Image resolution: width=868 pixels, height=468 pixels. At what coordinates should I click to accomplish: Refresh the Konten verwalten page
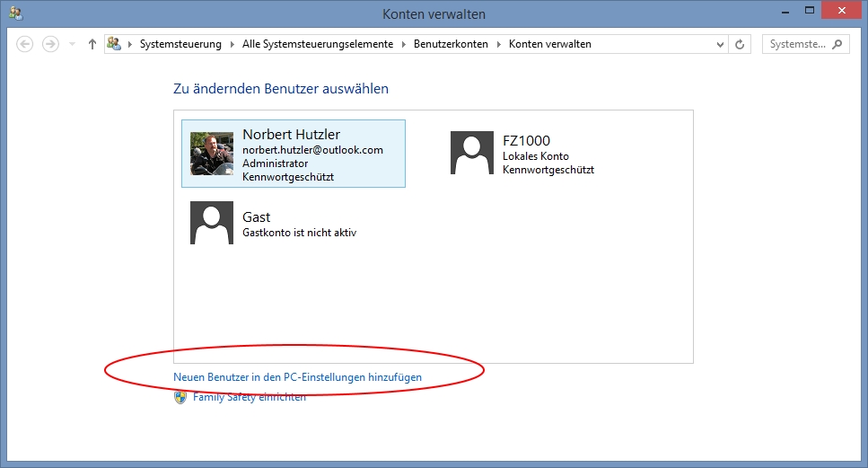tap(740, 44)
